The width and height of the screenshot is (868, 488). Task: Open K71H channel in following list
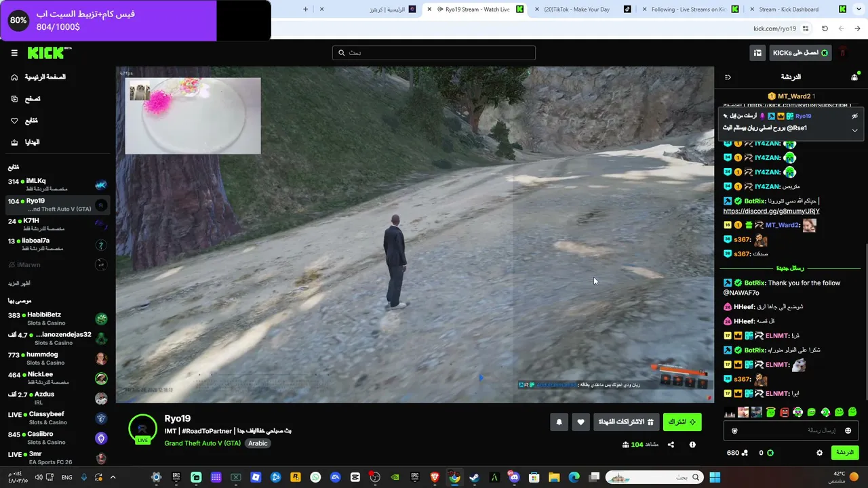(57, 224)
